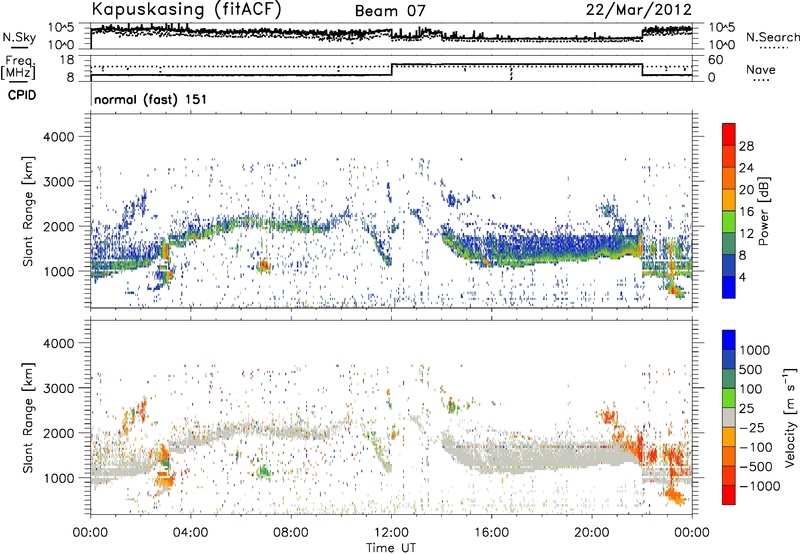
Task: Click the 'Power [dB]' colorbar title
Action: 764,211
